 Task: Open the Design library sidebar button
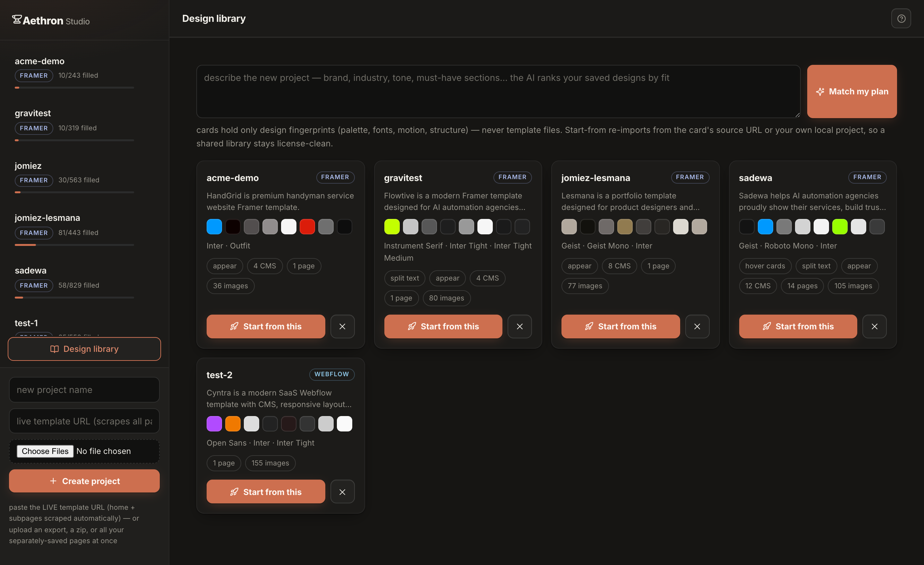coord(84,349)
